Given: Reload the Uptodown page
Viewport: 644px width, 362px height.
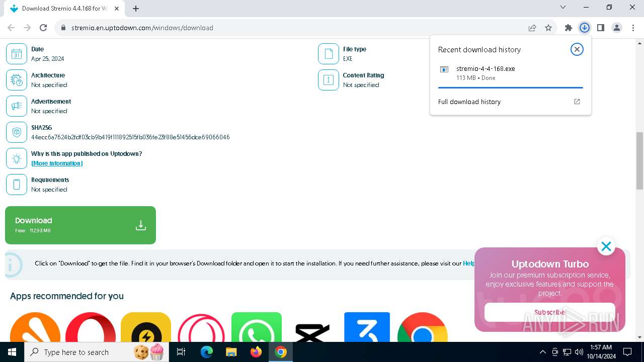Looking at the screenshot, I should pyautogui.click(x=43, y=28).
